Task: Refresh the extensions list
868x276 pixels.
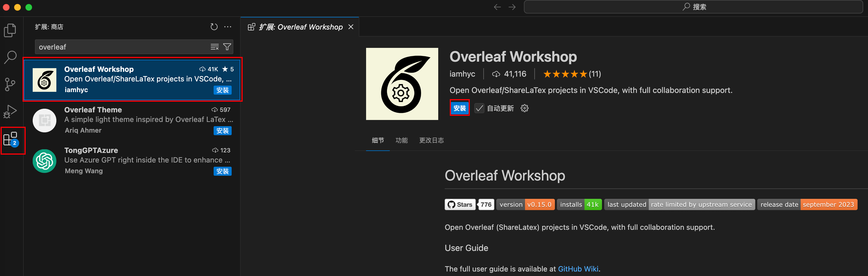Action: pyautogui.click(x=214, y=26)
